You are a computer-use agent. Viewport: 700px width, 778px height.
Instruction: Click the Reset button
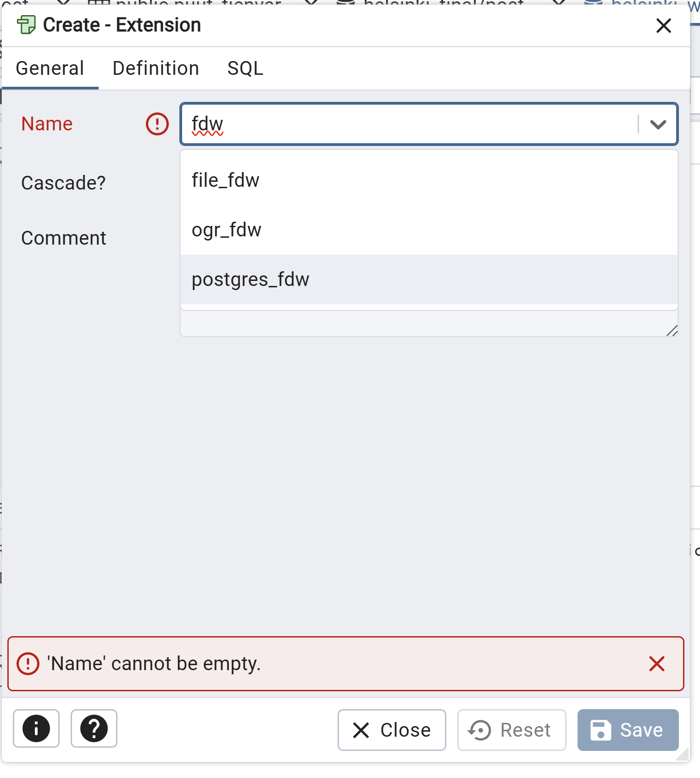[x=511, y=730]
